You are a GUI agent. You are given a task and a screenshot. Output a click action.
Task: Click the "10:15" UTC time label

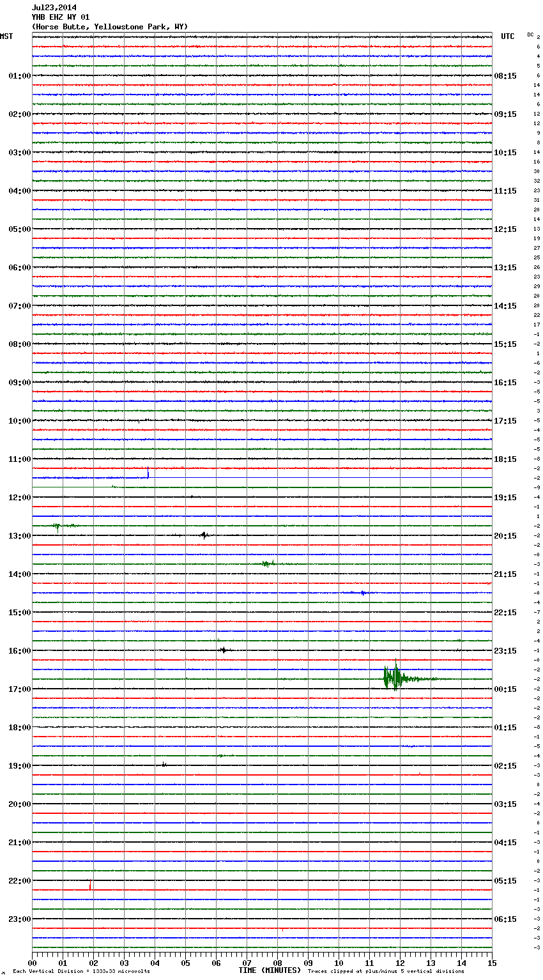(x=505, y=153)
